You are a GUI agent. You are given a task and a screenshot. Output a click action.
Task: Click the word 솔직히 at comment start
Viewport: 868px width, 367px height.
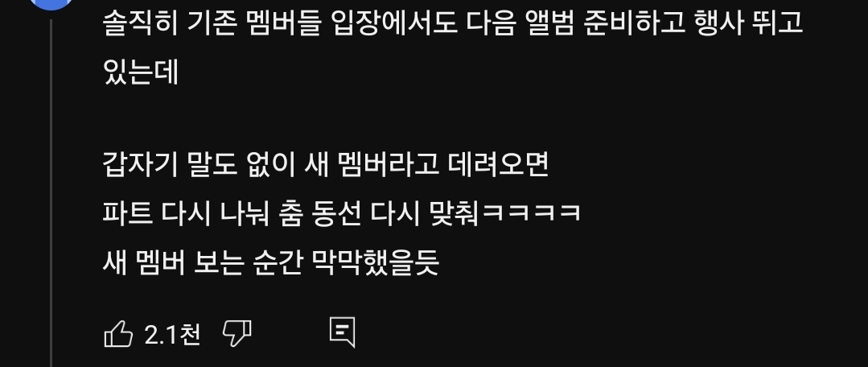click(x=141, y=24)
